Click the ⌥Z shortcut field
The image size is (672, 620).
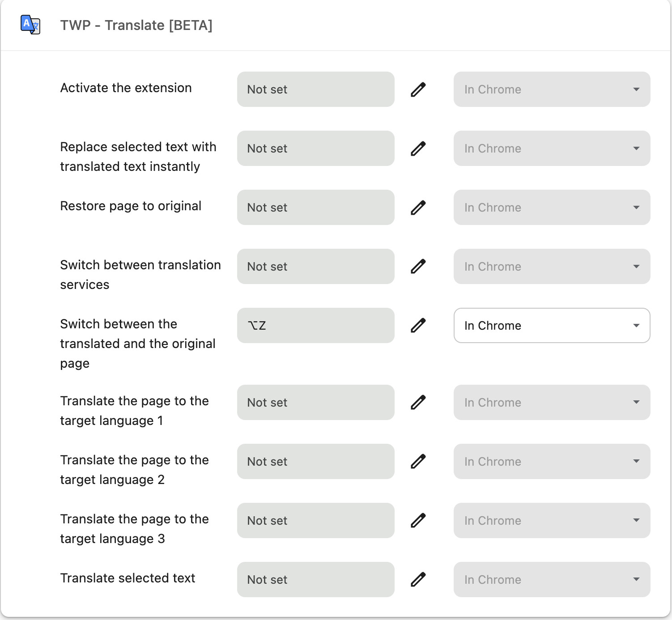pyautogui.click(x=315, y=326)
